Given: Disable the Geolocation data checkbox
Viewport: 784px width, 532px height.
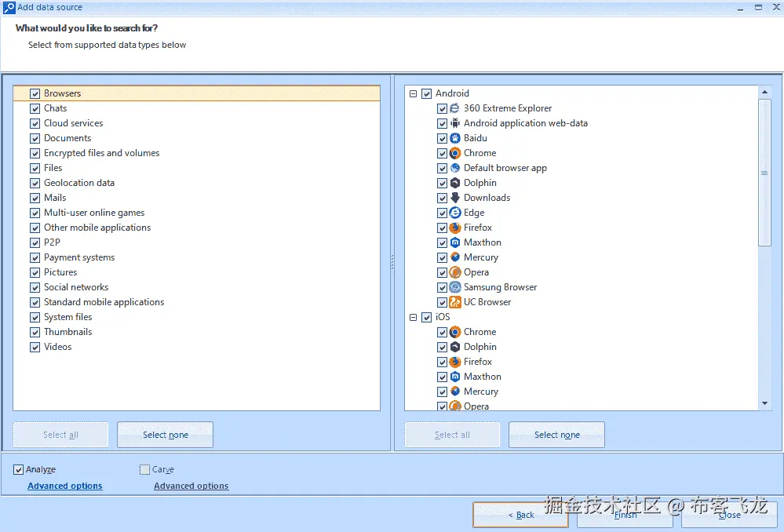Looking at the screenshot, I should click(x=35, y=183).
